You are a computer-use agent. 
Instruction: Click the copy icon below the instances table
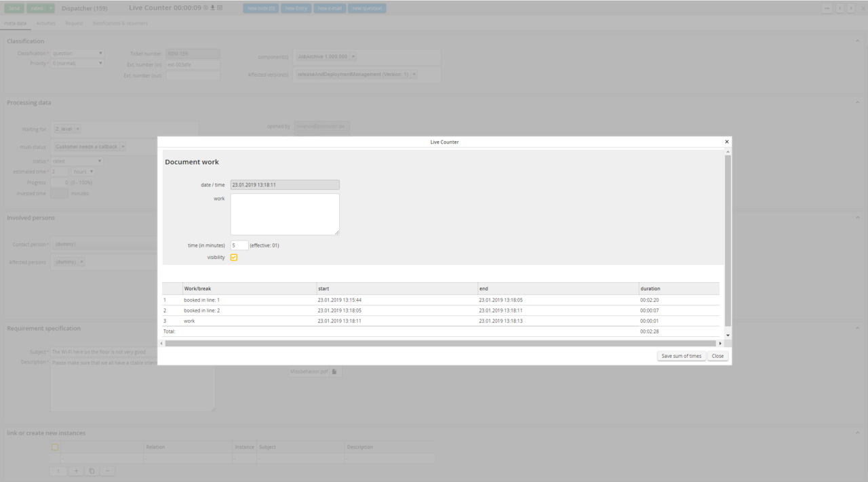[92, 471]
